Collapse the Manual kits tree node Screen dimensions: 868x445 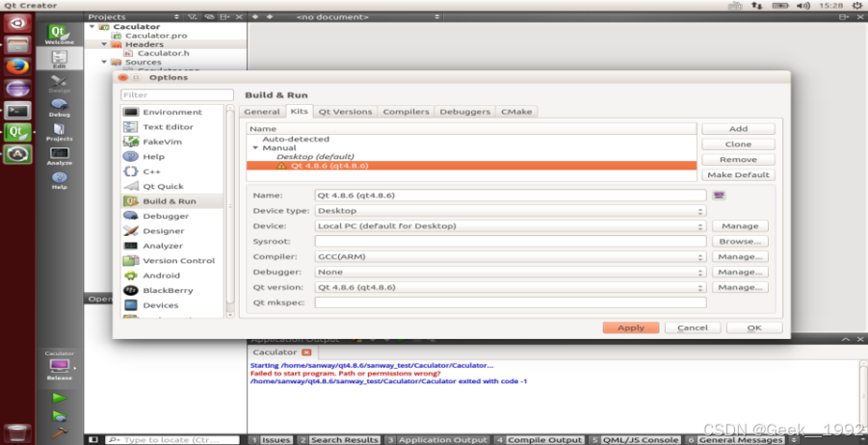pos(255,147)
